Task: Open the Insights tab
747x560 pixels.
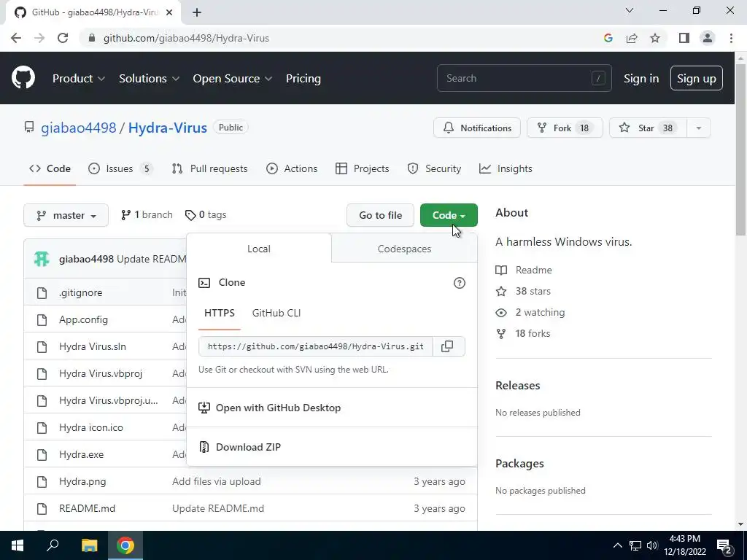Action: (506, 168)
